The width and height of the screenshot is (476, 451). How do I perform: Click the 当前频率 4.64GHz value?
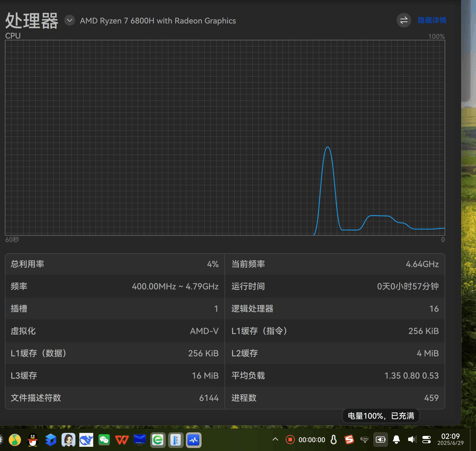pyautogui.click(x=422, y=264)
